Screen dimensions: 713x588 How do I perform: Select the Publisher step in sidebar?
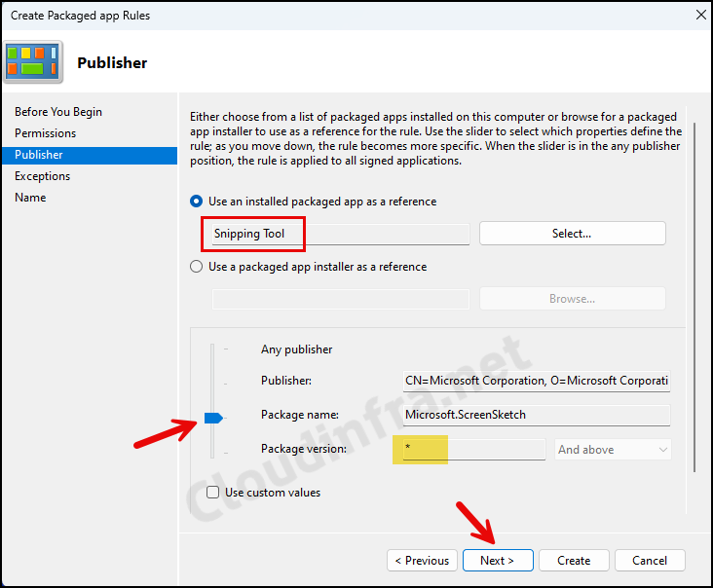90,155
